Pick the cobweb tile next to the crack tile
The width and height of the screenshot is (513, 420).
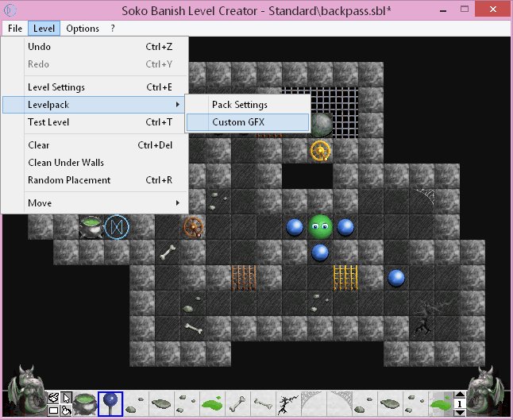(x=314, y=404)
